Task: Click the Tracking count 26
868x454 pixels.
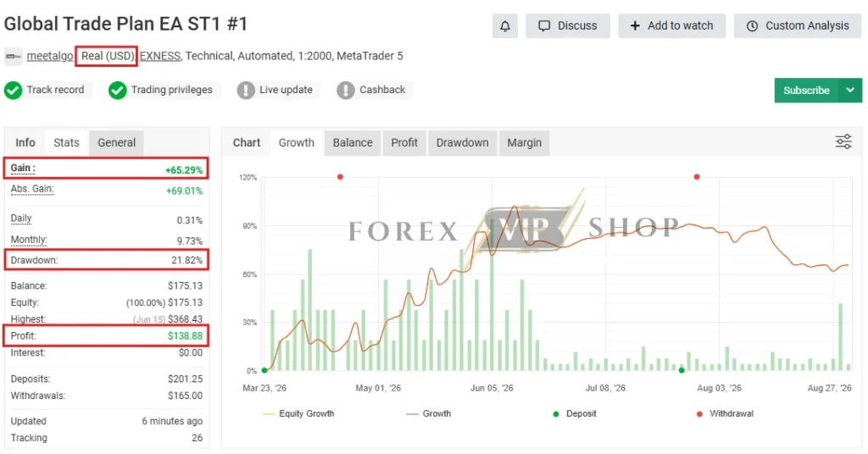Action: point(197,438)
